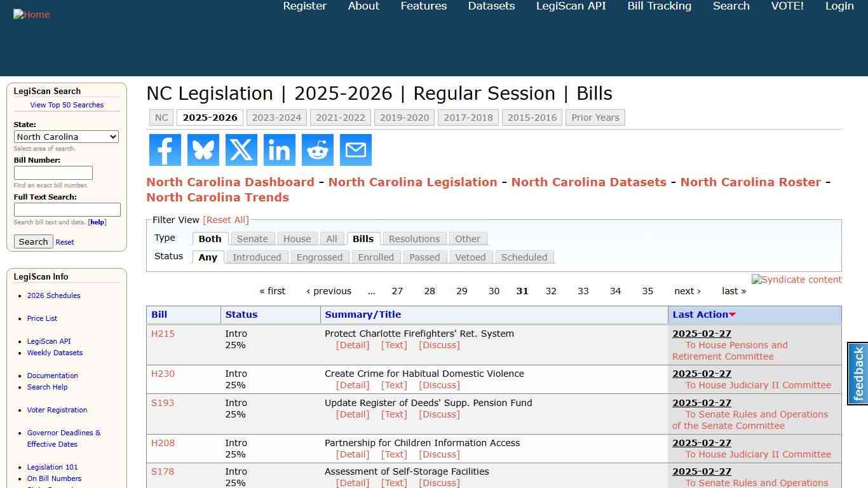The width and height of the screenshot is (868, 488).
Task: Filter bills by Senate type
Action: pos(252,238)
